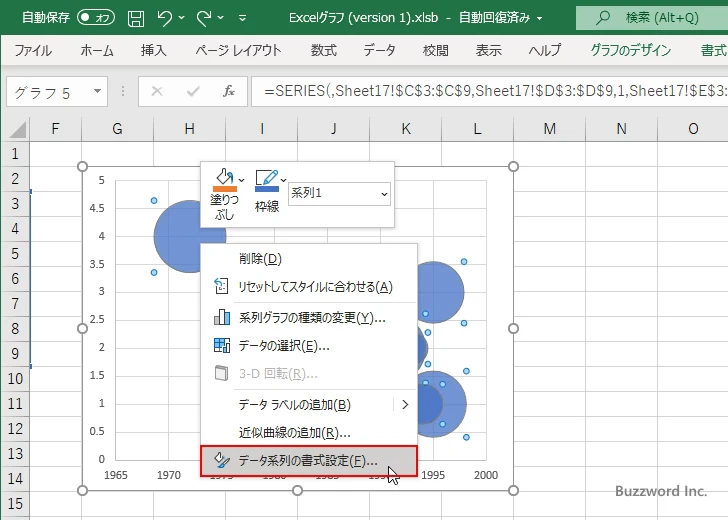Open the 枠線 outline color dropdown arrow
Screen dimensions: 728x520
click(284, 180)
